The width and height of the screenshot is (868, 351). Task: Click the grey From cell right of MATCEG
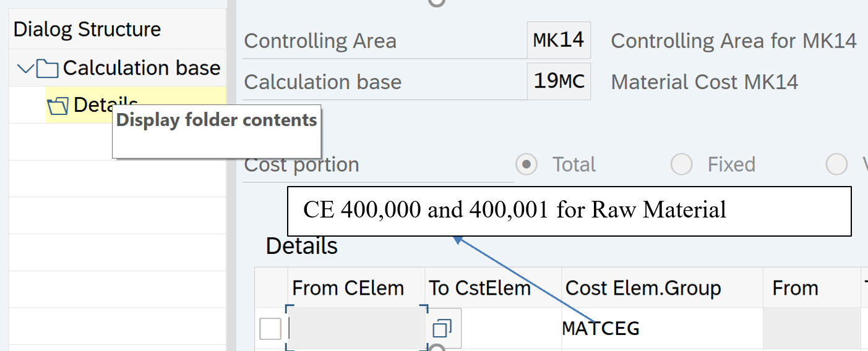click(x=811, y=328)
